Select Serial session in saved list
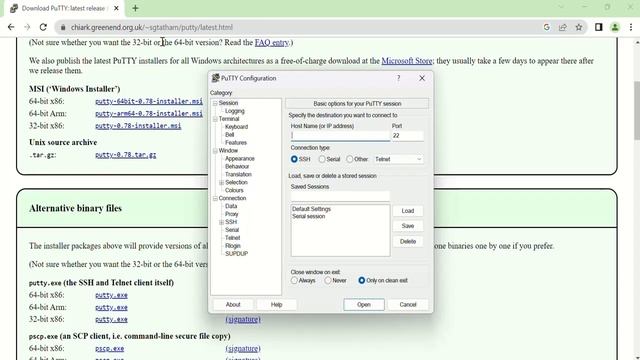The height and width of the screenshot is (360, 640). (309, 216)
